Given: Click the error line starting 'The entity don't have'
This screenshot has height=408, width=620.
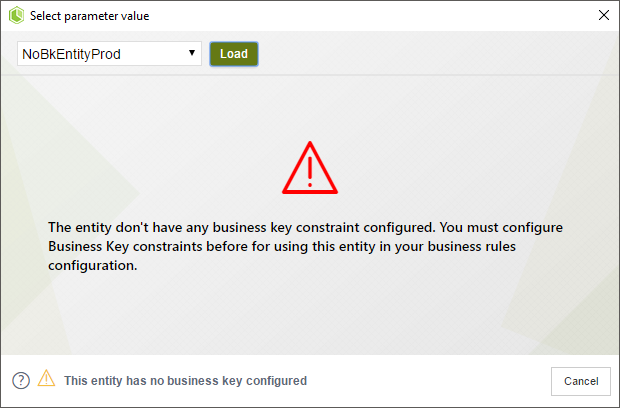Looking at the screenshot, I should point(305,227).
